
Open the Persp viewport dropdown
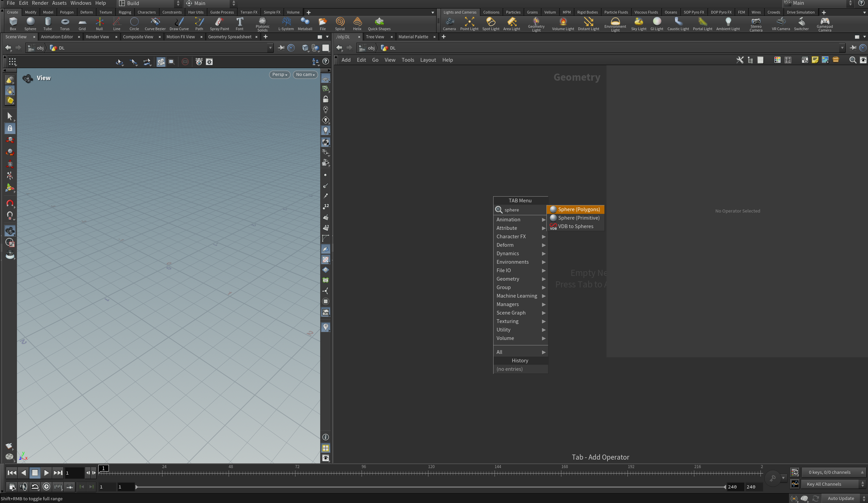[x=279, y=74]
